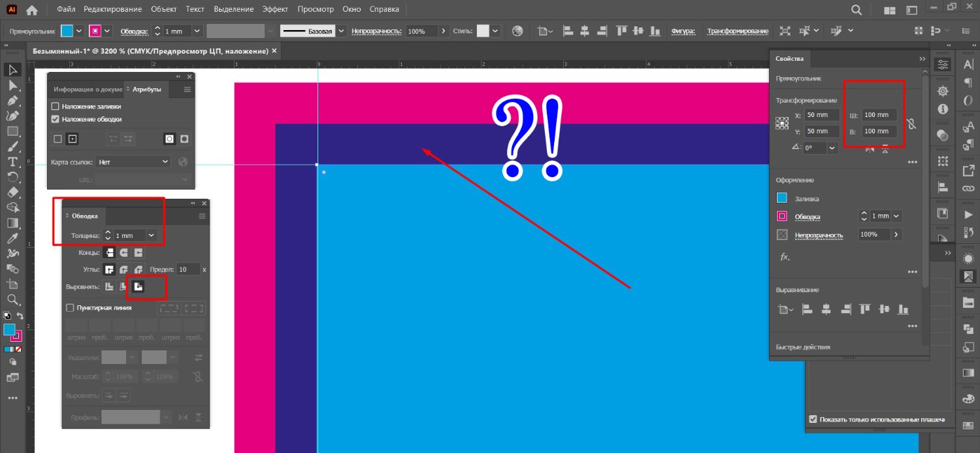Toggle Показать только использованные плашечные checkbox
Image resolution: width=980 pixels, height=453 pixels.
(813, 419)
